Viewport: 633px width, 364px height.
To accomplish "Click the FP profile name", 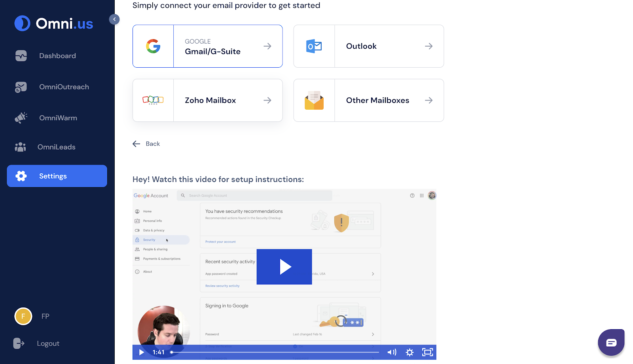I will (x=45, y=316).
